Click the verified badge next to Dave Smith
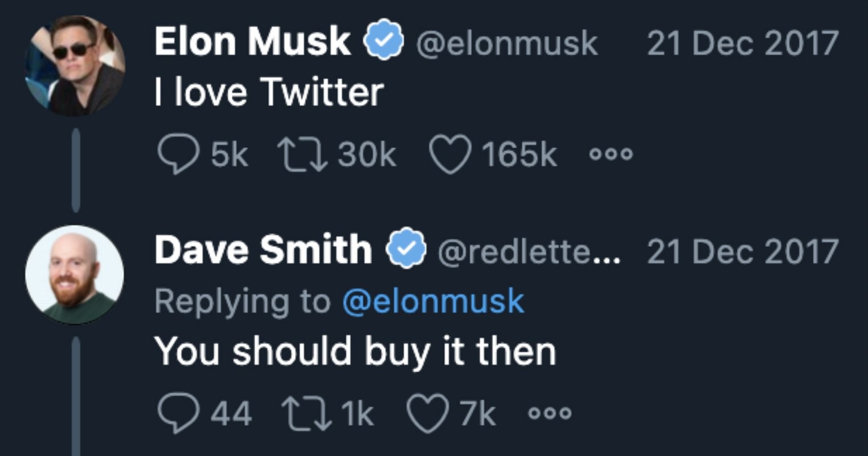 click(407, 250)
